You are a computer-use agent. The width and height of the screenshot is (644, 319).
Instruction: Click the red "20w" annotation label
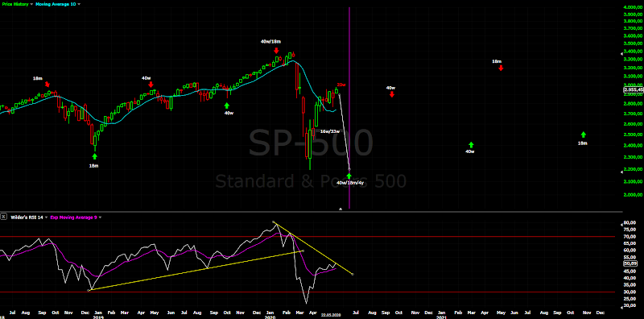(341, 85)
